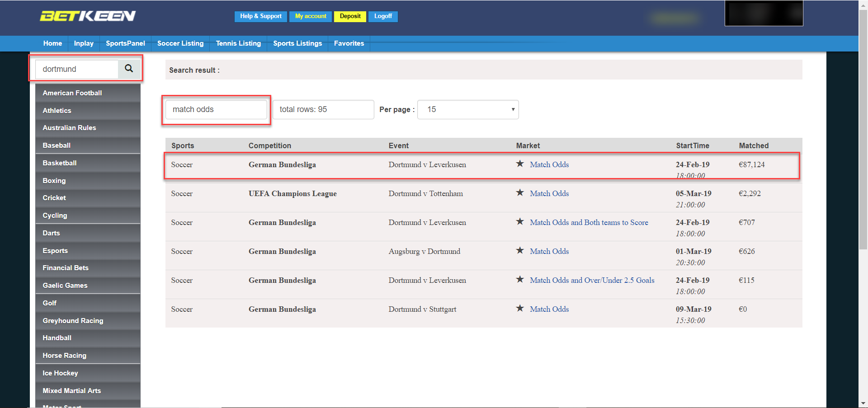This screenshot has height=408, width=868.
Task: Click Dortmund v Stuttgart event cell
Action: (422, 309)
